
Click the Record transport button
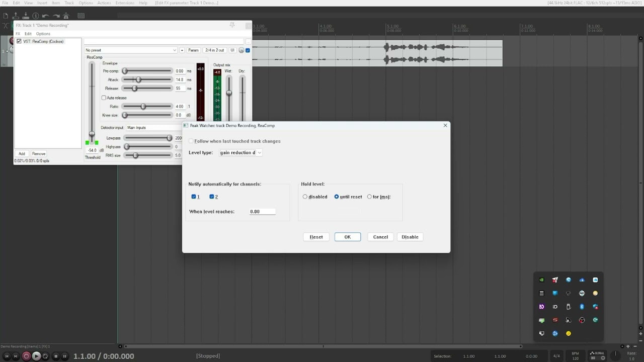click(x=26, y=356)
